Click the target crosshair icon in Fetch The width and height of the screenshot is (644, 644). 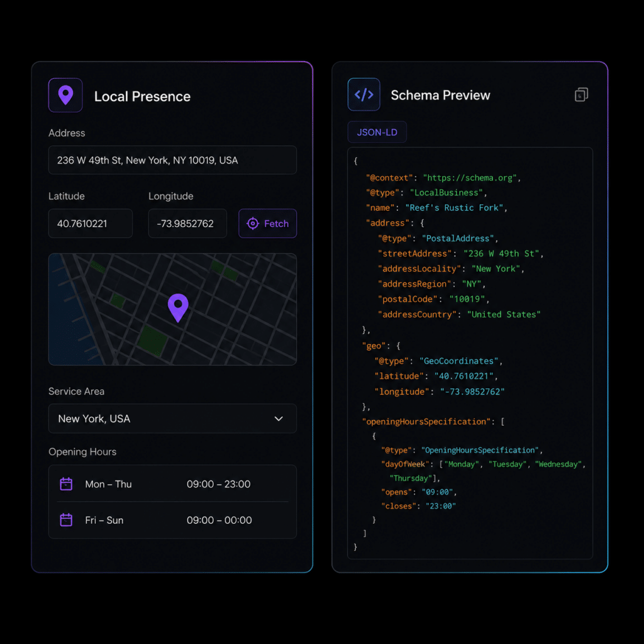253,223
